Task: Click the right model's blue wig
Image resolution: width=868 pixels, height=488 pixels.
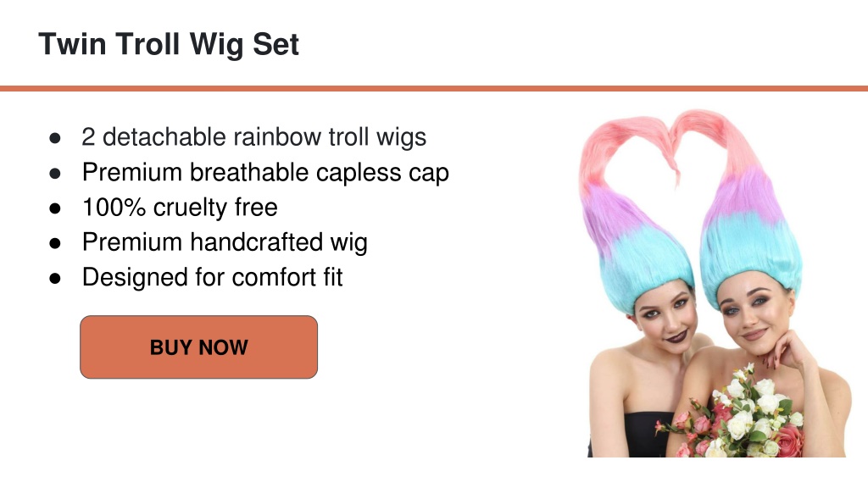Action: tap(750, 254)
